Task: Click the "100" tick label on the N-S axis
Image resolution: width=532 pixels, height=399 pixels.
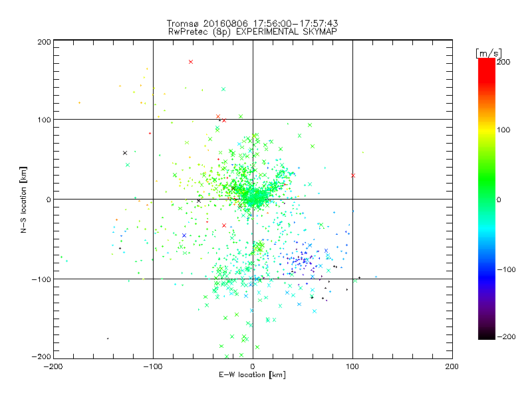Action: click(44, 120)
